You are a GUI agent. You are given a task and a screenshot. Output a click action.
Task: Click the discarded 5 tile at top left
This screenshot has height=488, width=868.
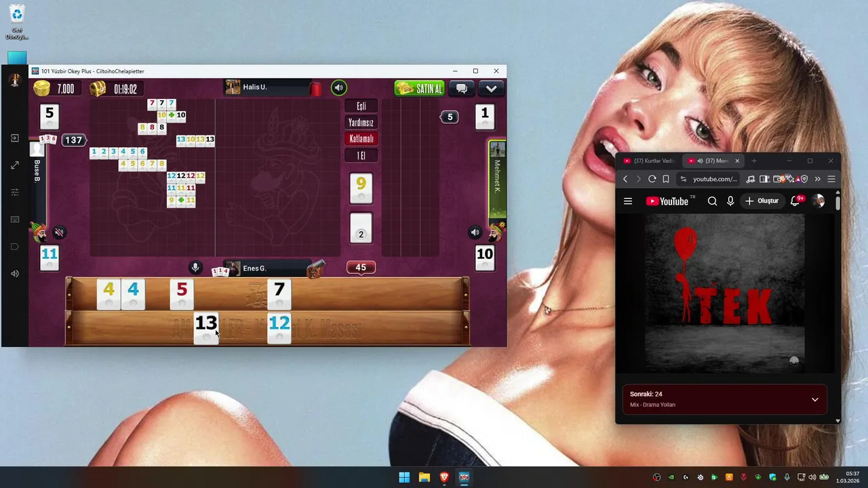click(x=50, y=117)
